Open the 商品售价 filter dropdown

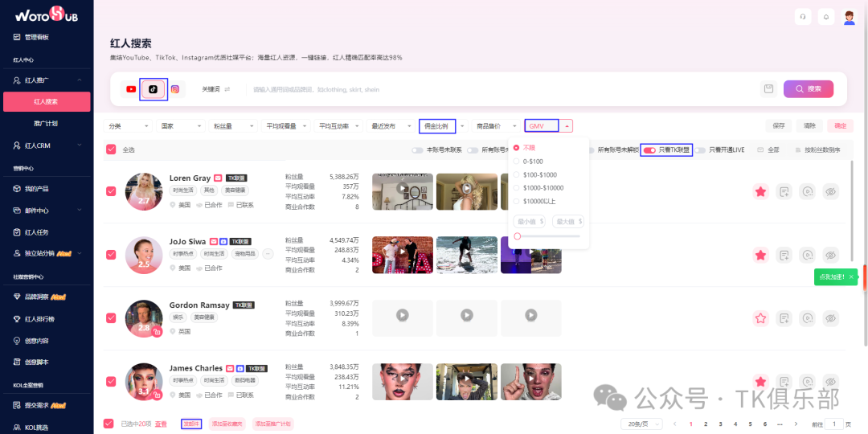[496, 126]
